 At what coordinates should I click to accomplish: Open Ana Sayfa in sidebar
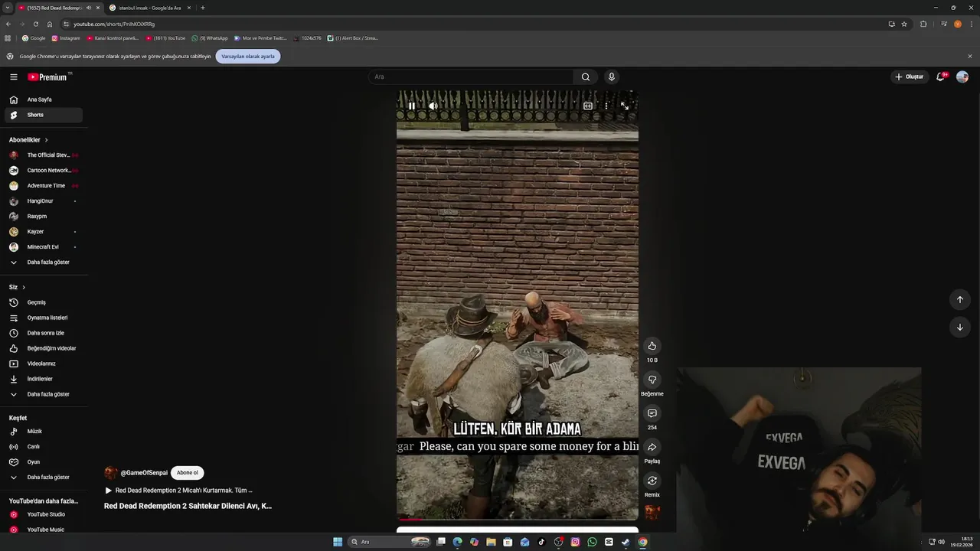tap(44, 99)
